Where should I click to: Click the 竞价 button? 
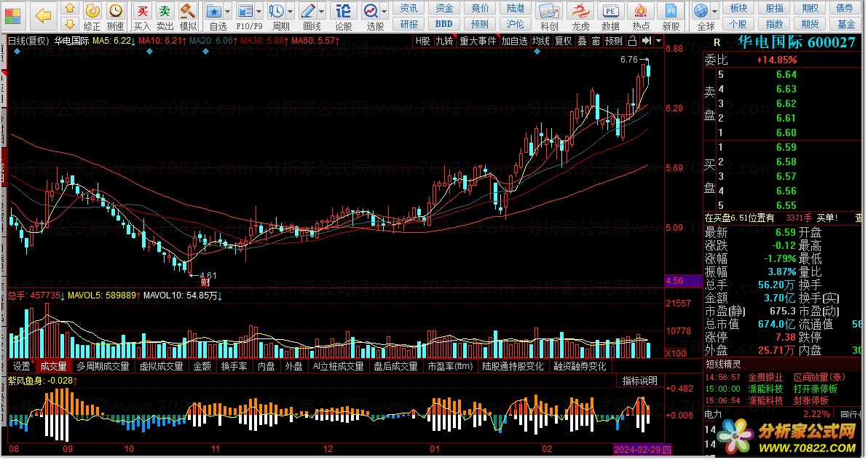tap(480, 8)
